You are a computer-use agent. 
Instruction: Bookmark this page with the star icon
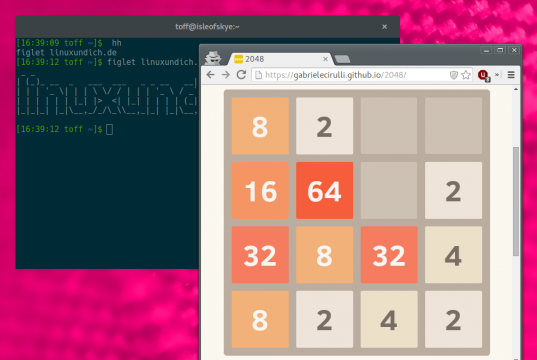466,75
